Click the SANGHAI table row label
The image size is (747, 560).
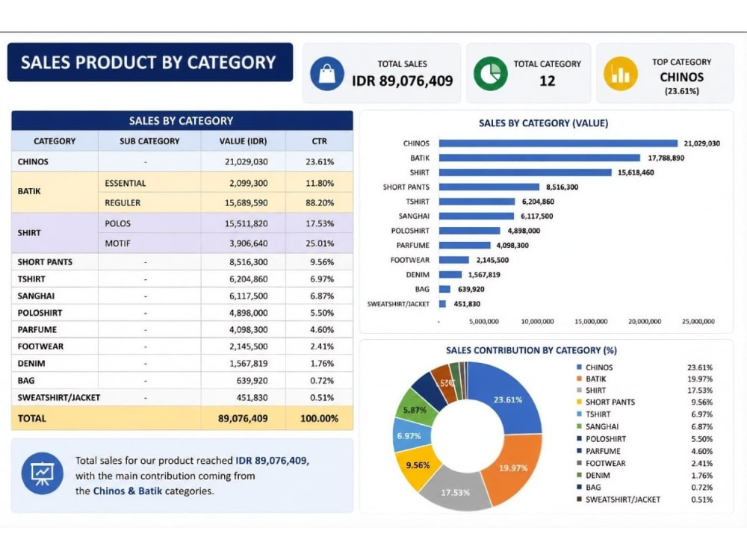[36, 296]
